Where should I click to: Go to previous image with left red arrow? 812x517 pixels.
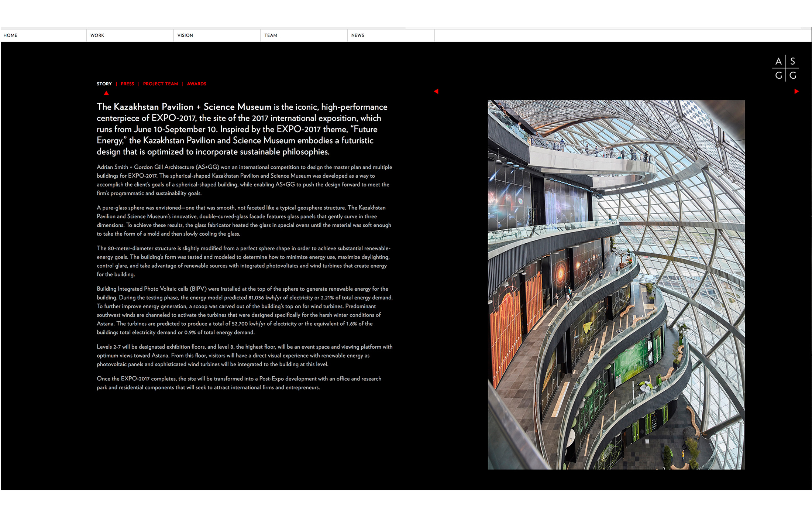(436, 91)
